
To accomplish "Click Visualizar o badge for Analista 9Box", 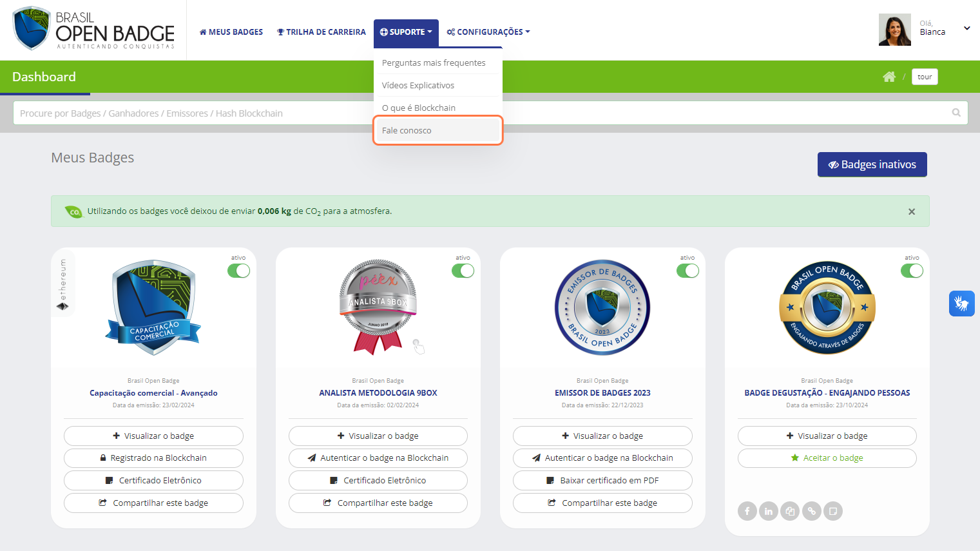I will 378,436.
